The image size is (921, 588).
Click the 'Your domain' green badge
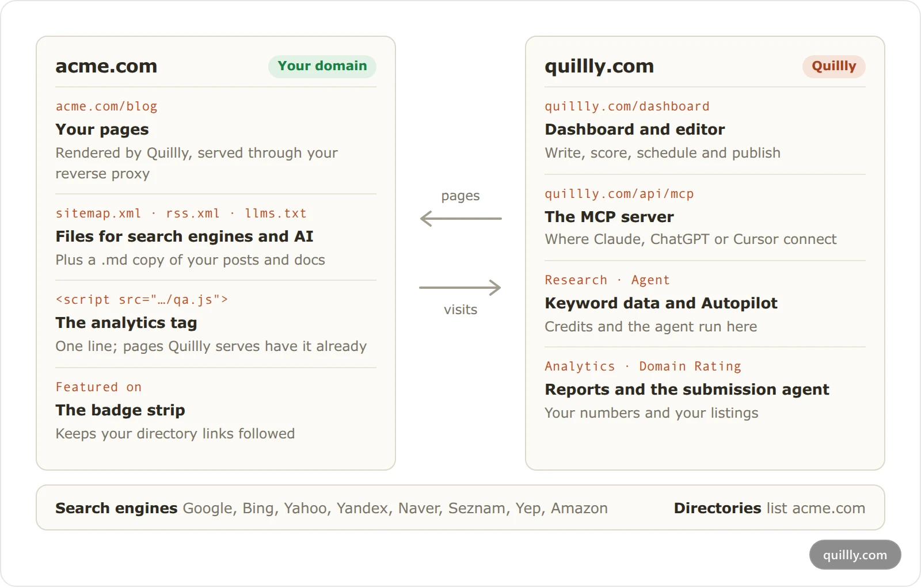pos(322,66)
